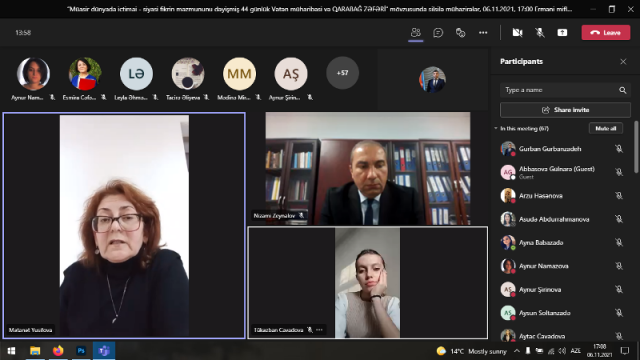Open more options on Tükezban Cavadova tile
The width and height of the screenshot is (640, 360).
[319, 330]
